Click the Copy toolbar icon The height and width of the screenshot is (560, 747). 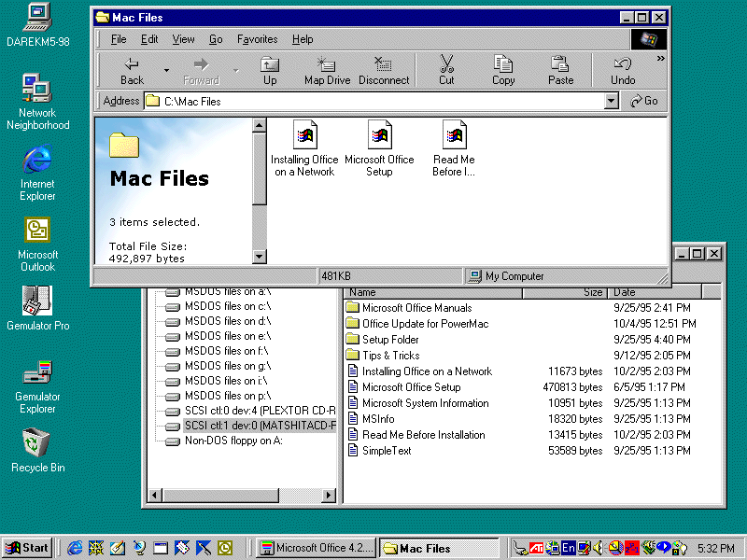[503, 71]
